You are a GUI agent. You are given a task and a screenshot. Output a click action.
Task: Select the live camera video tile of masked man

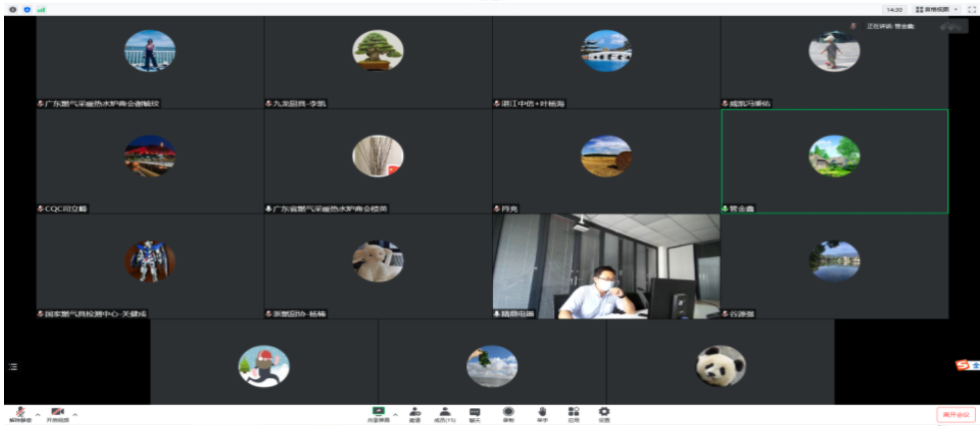click(606, 265)
